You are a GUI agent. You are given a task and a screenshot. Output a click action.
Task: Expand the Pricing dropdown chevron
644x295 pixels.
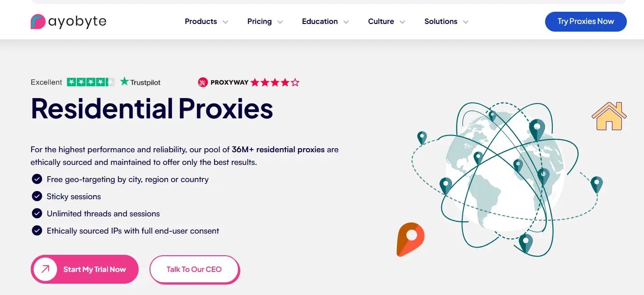(280, 22)
